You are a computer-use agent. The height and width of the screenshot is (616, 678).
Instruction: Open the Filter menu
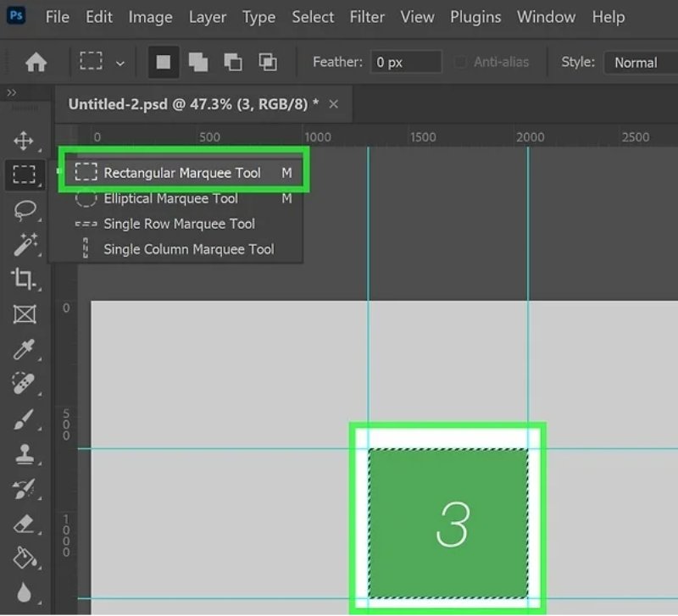(x=367, y=17)
